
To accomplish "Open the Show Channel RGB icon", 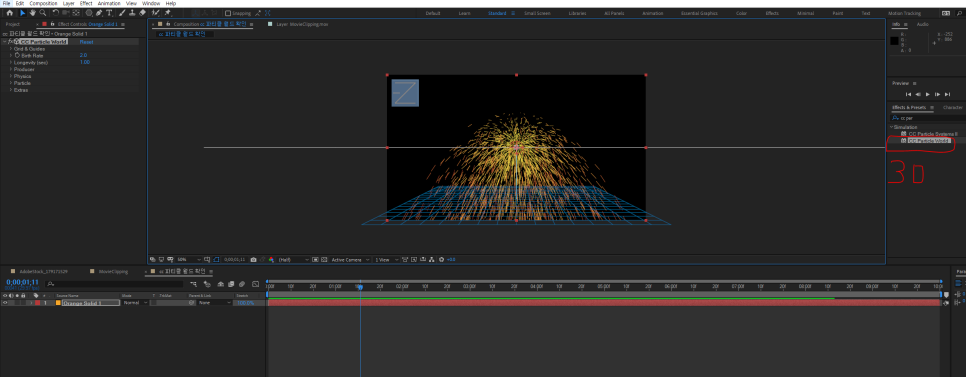I will pos(271,260).
